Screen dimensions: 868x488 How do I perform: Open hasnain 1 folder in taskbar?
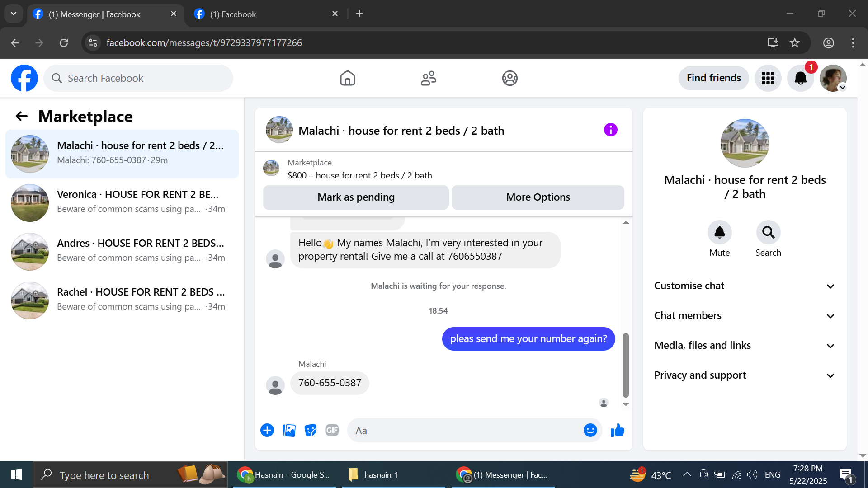[x=393, y=475]
